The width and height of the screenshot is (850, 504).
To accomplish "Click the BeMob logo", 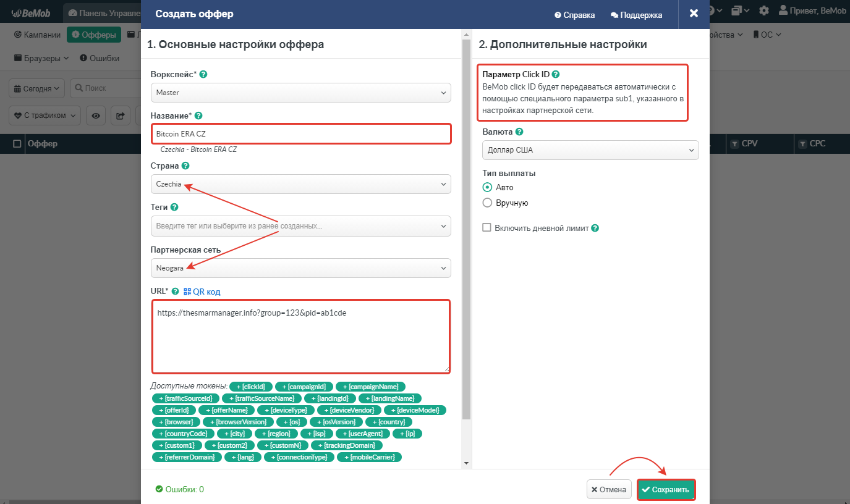I will tap(31, 12).
